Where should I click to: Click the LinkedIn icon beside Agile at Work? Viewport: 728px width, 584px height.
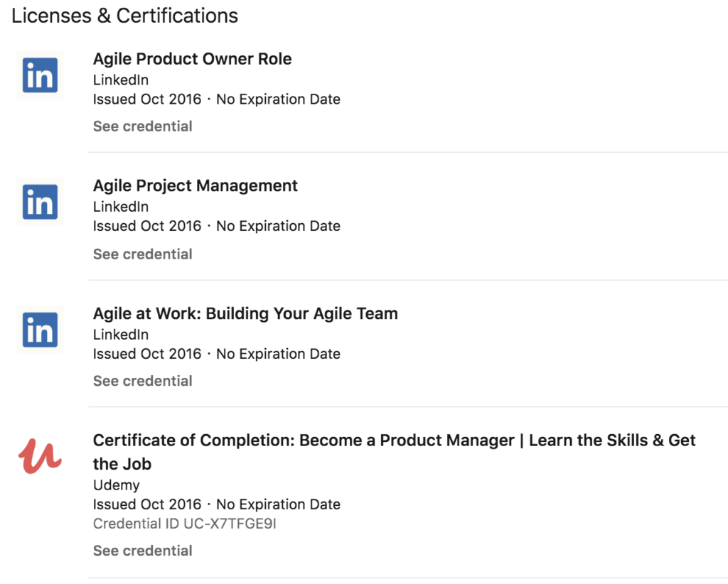tap(40, 330)
